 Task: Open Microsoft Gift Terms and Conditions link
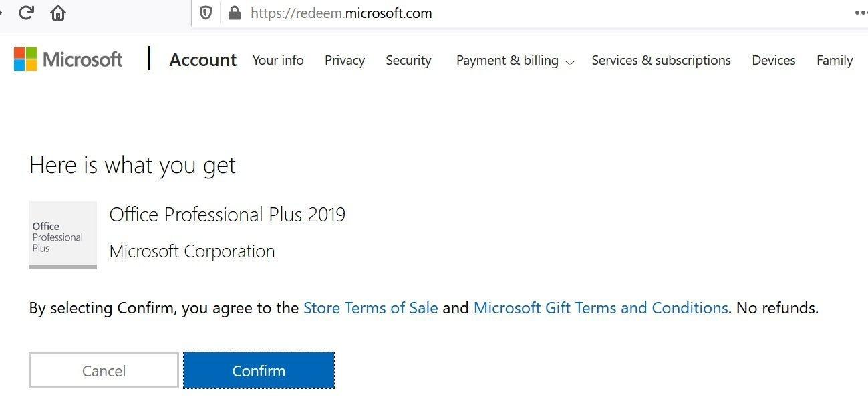601,308
